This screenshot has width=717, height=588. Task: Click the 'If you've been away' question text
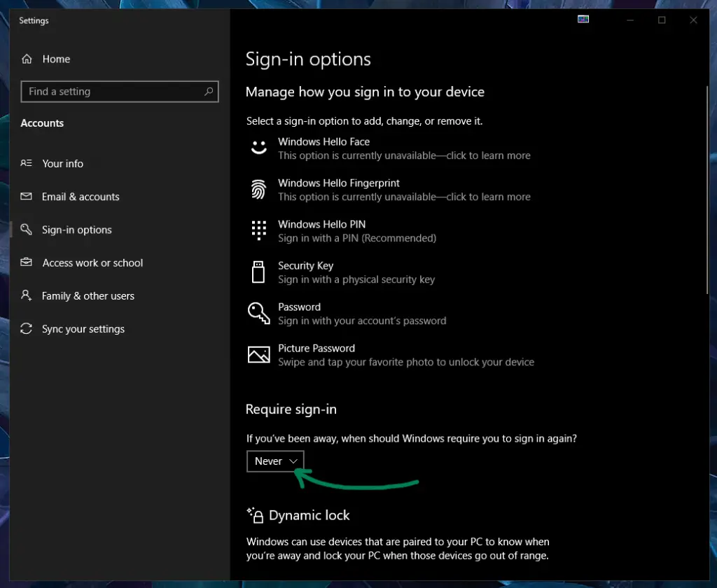412,438
